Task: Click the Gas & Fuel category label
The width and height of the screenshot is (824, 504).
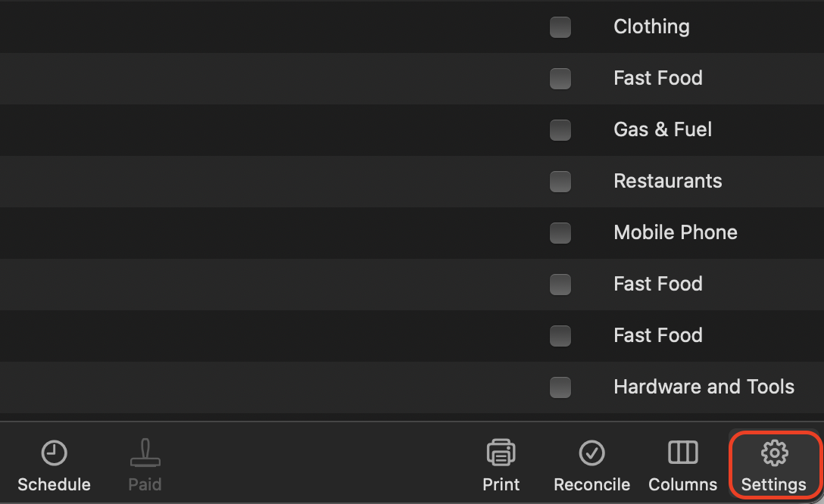Action: click(x=663, y=130)
